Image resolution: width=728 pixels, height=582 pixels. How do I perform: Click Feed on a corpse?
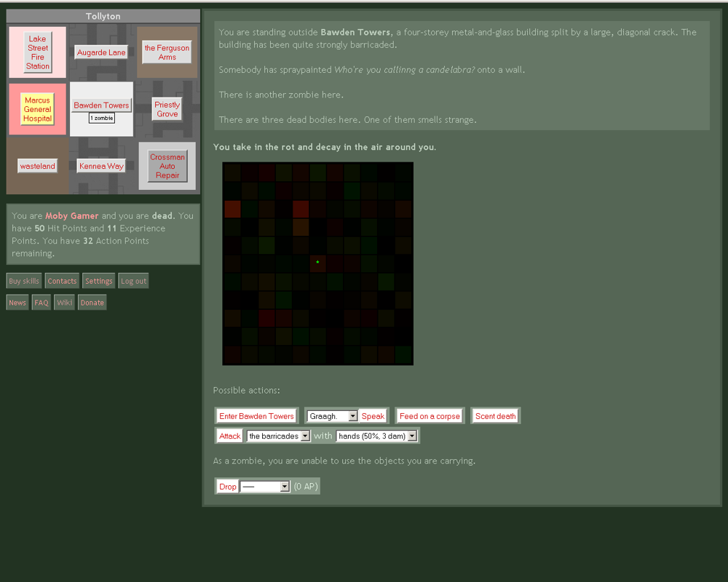click(430, 416)
